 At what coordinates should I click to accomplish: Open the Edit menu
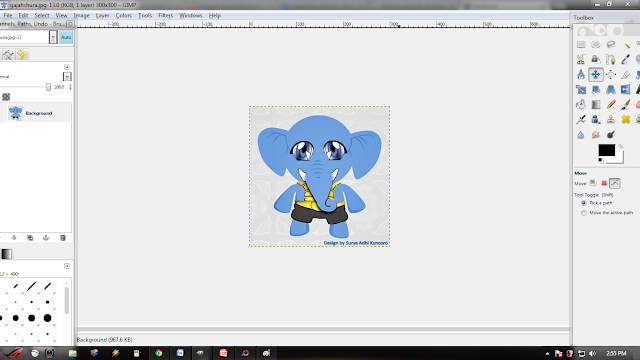pos(23,16)
